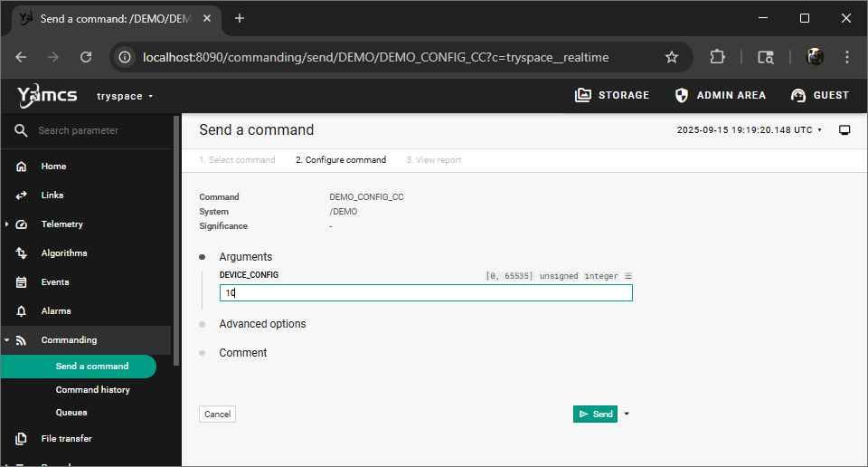View site information icon
Viewport: 868px width, 467px height.
click(x=125, y=57)
